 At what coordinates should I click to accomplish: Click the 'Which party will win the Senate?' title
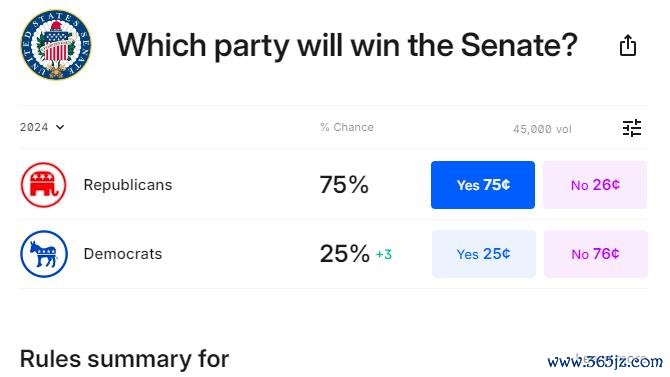[347, 45]
